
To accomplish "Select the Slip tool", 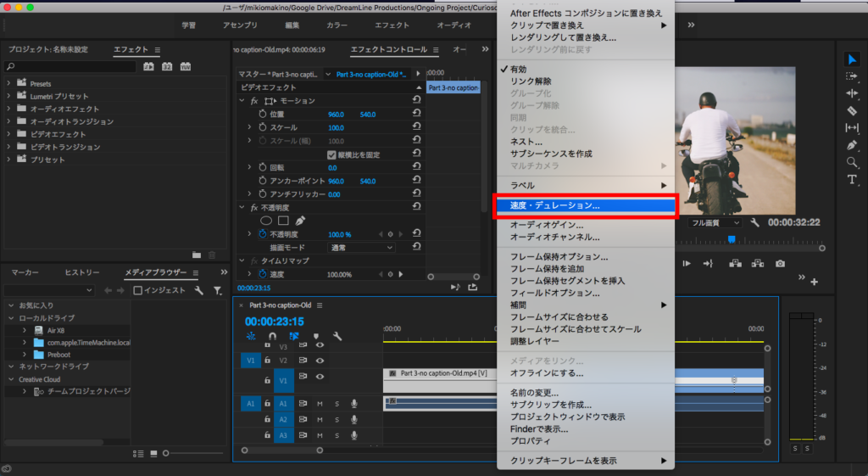I will pyautogui.click(x=852, y=128).
